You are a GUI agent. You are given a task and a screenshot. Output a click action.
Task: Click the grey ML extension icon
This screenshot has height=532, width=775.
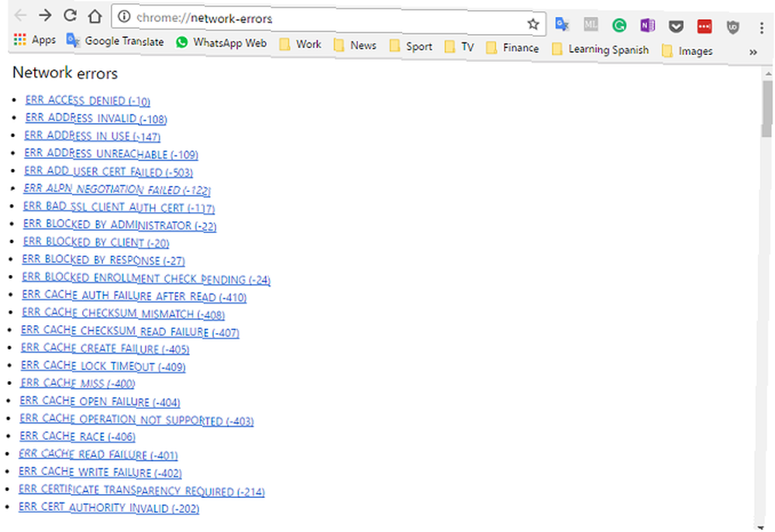591,24
